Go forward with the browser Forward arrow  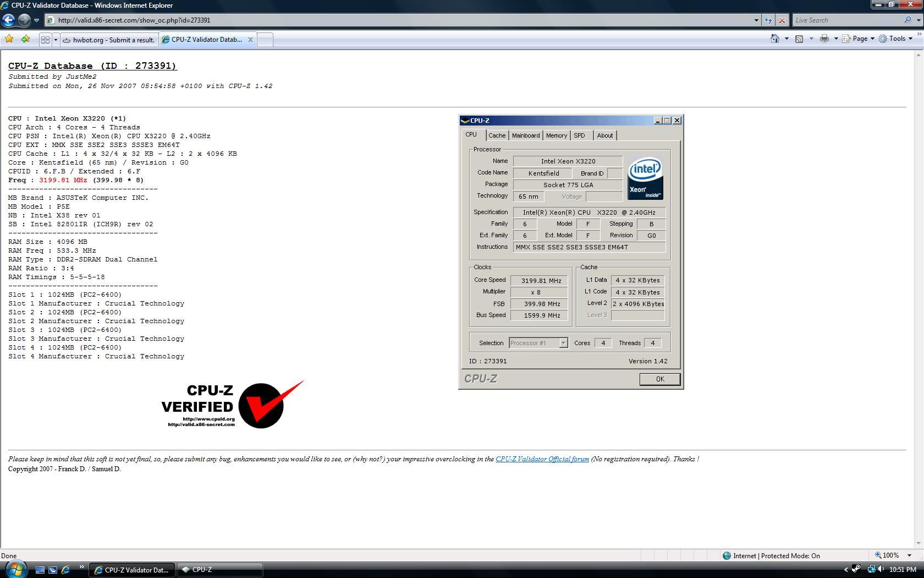click(24, 20)
